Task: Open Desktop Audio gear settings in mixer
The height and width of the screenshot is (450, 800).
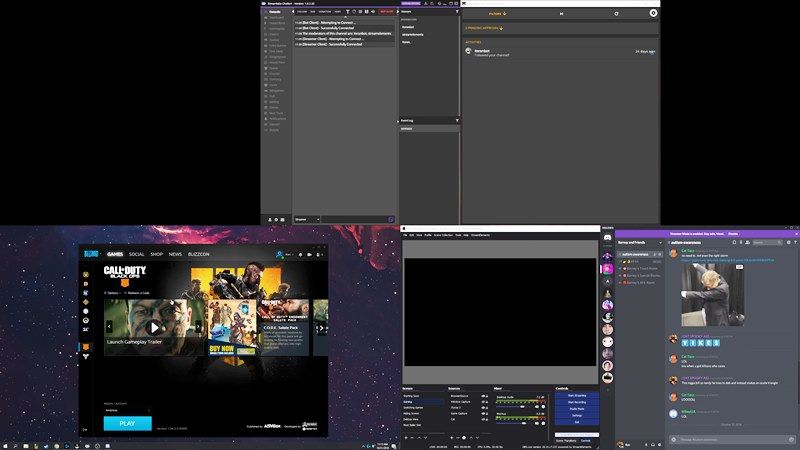Action: click(x=543, y=407)
